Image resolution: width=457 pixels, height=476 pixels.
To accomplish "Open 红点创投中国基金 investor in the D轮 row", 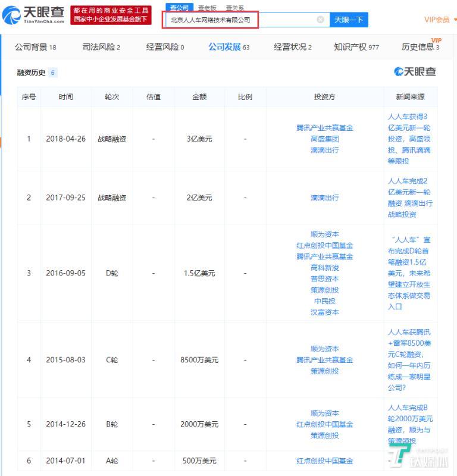I will tap(325, 245).
